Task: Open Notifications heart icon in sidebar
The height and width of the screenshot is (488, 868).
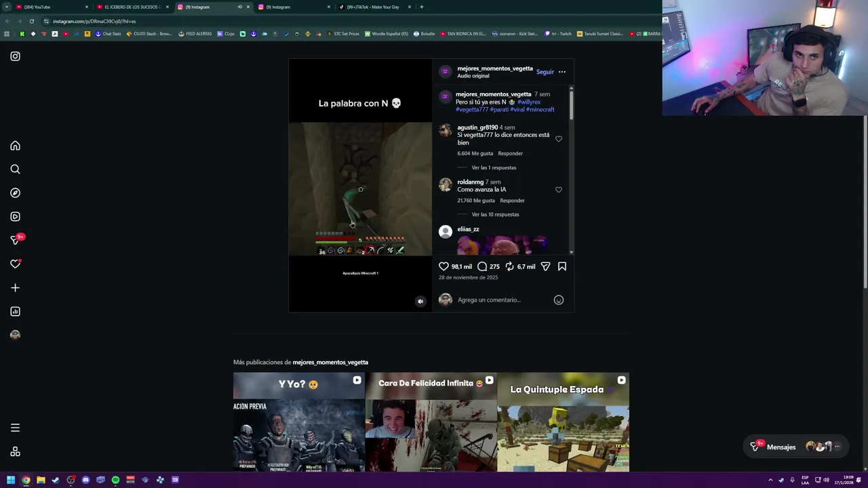Action: (x=15, y=264)
